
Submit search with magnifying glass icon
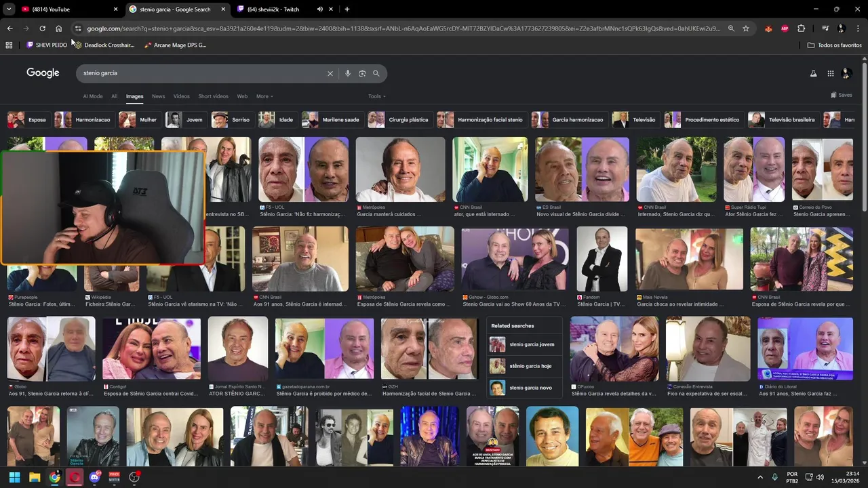coord(376,73)
